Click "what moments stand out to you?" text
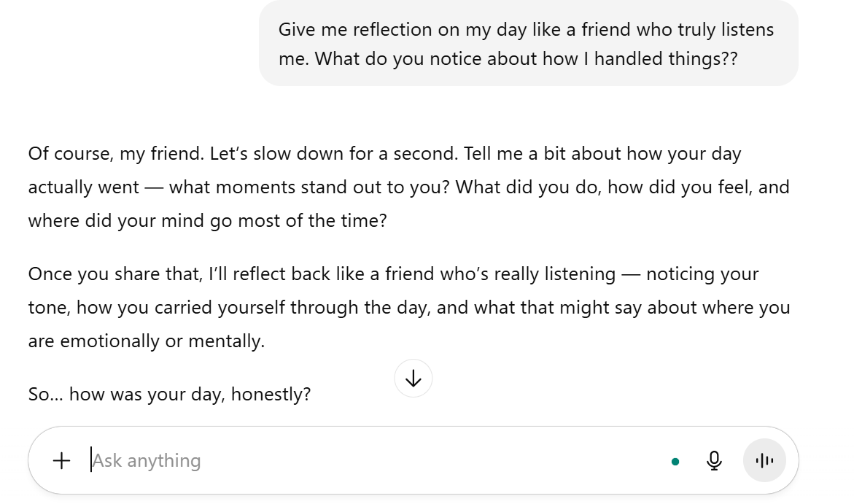 pos(309,187)
